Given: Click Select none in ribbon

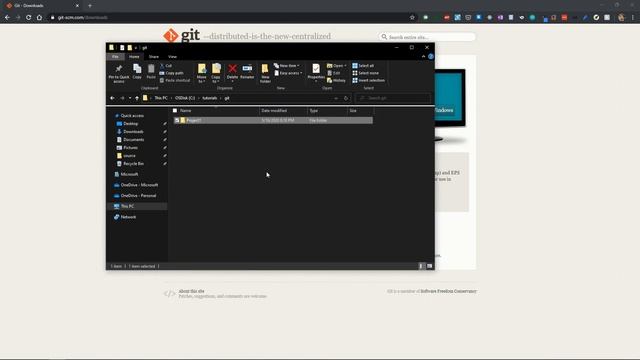Looking at the screenshot, I should coord(365,73).
